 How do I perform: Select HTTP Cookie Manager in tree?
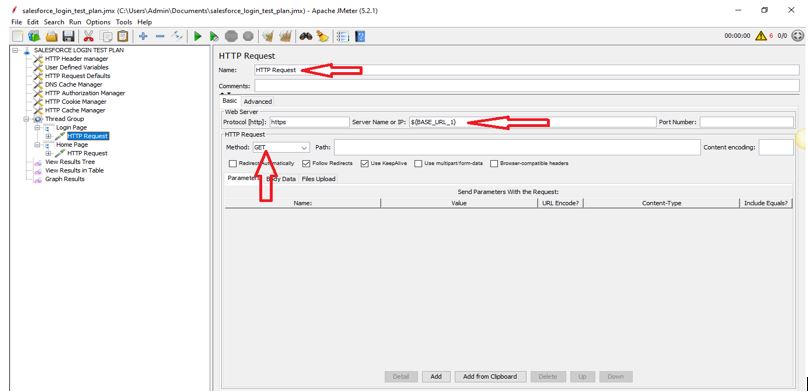[x=75, y=101]
